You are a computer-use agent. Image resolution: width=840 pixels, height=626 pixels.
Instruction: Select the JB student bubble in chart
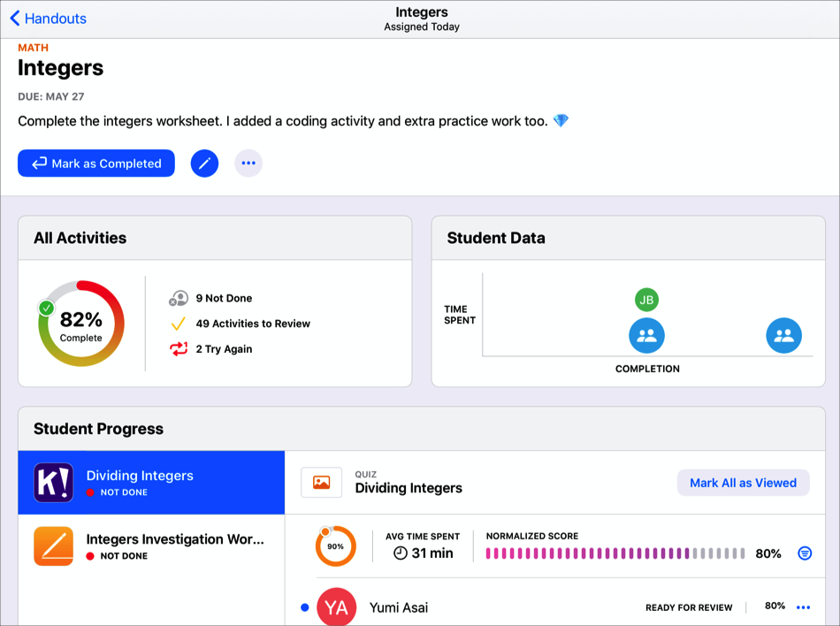pyautogui.click(x=646, y=300)
